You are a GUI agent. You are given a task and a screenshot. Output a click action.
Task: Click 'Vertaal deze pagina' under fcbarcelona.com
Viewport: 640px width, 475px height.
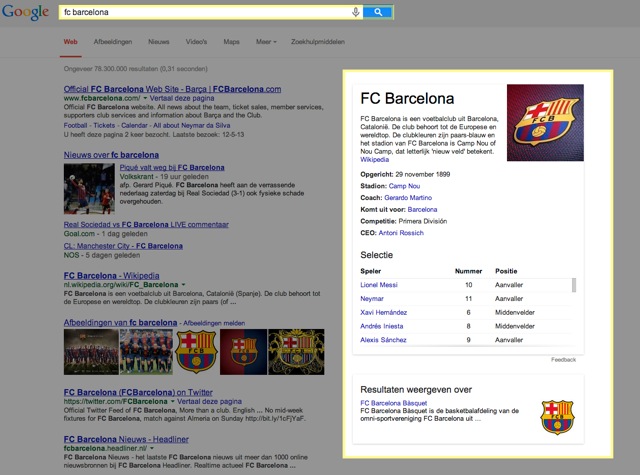click(182, 98)
